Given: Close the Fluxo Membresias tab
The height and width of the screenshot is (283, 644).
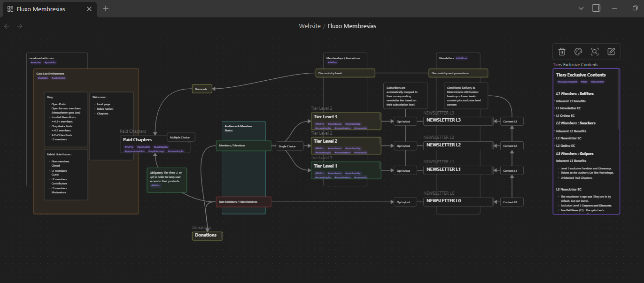Looking at the screenshot, I should 90,9.
